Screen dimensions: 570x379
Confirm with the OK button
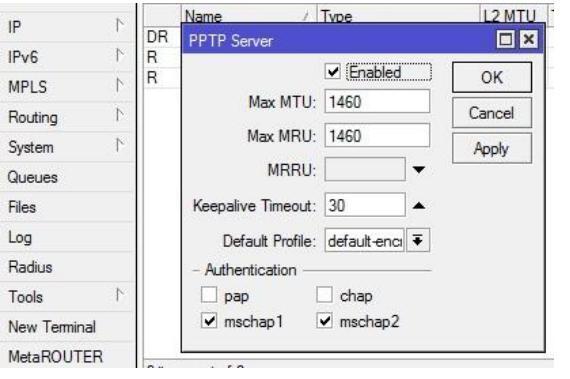[492, 77]
